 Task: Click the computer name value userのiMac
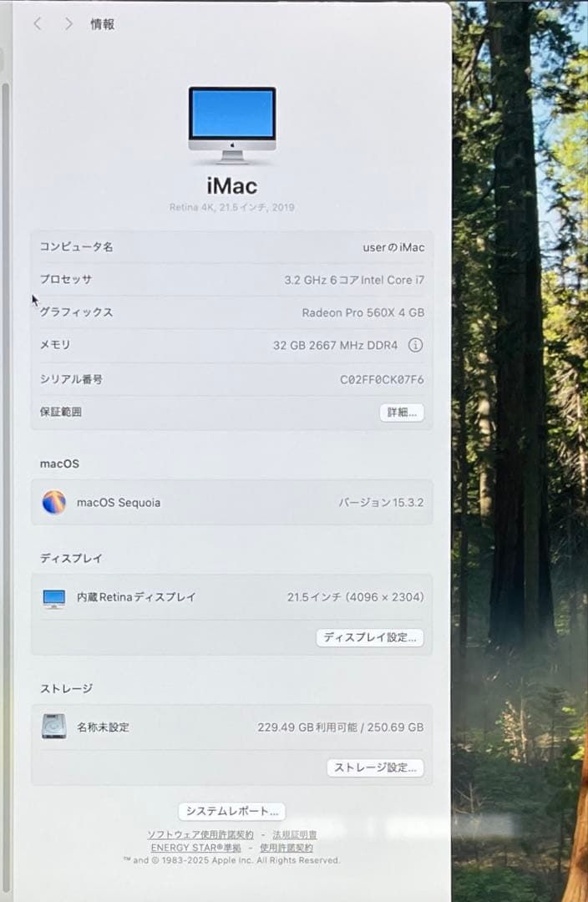(x=393, y=247)
